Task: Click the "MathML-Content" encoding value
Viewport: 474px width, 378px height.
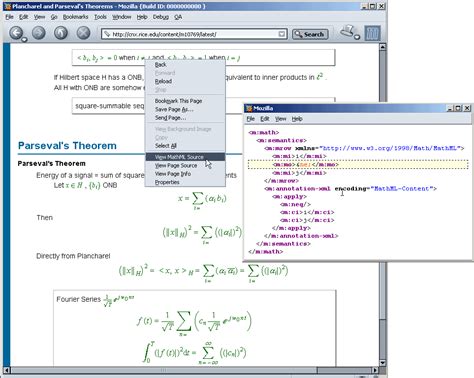Action: [402, 188]
